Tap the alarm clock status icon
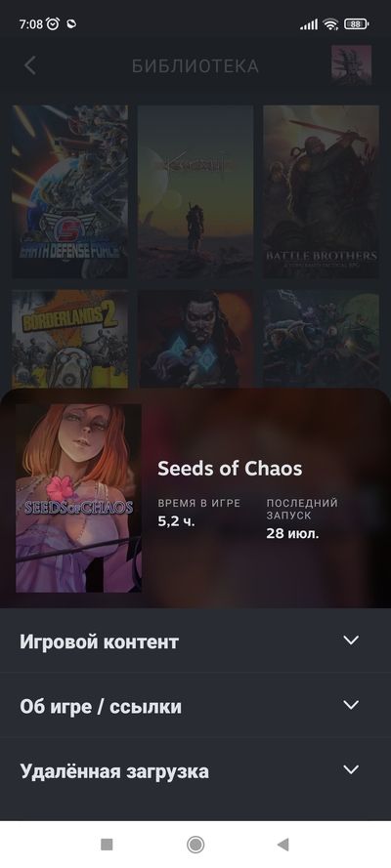 (53, 23)
